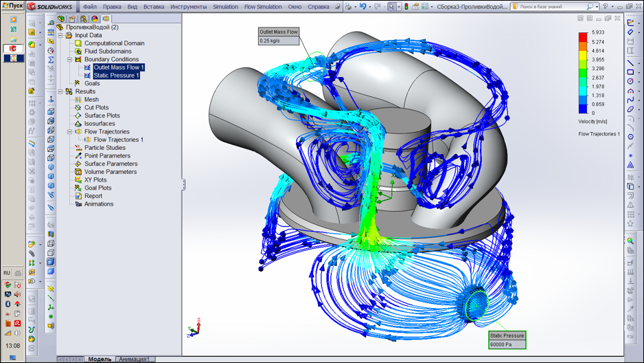Select the Rectangle sketch tool
644x363 pixels.
click(x=630, y=72)
